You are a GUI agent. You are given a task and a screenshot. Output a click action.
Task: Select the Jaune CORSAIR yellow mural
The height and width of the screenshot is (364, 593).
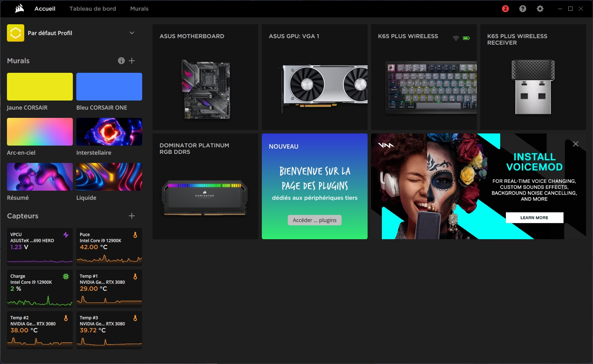(40, 87)
